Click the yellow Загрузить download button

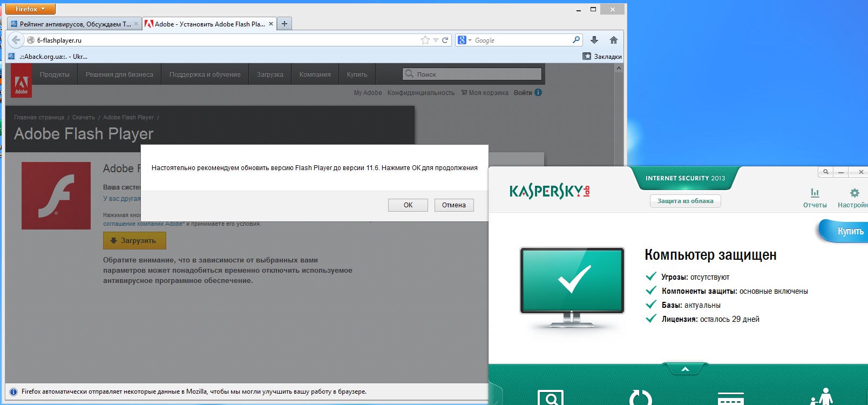coord(134,241)
